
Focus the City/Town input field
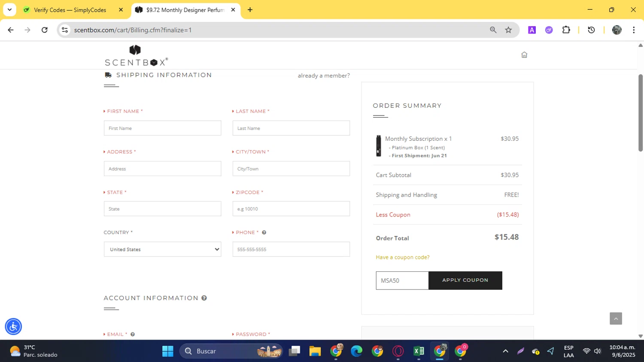(x=291, y=169)
